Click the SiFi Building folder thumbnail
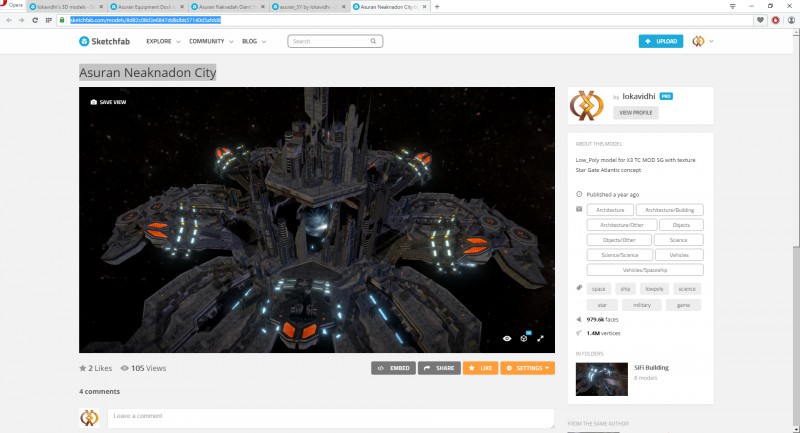The image size is (800, 433). [x=602, y=379]
